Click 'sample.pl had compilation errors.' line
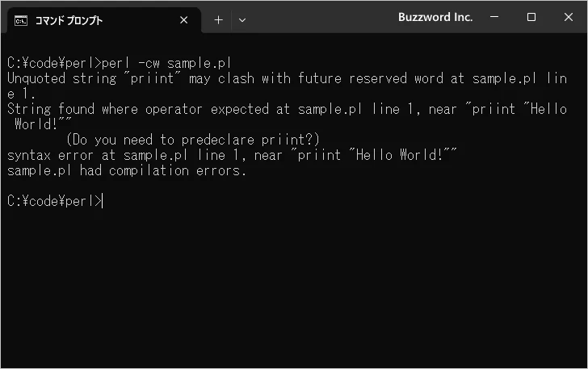The height and width of the screenshot is (369, 588). click(126, 170)
